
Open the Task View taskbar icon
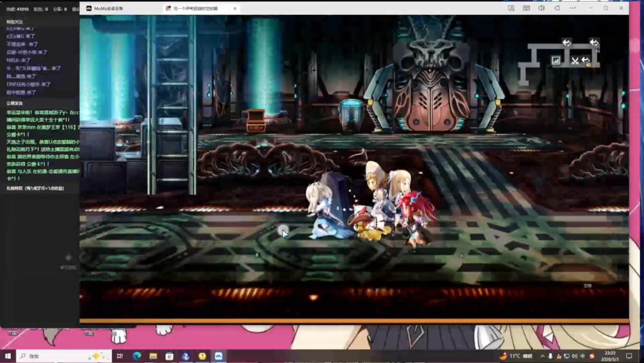[x=120, y=356]
